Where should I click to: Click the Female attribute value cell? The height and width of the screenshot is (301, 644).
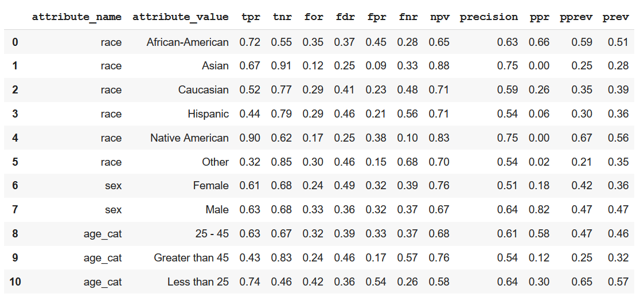pos(210,186)
